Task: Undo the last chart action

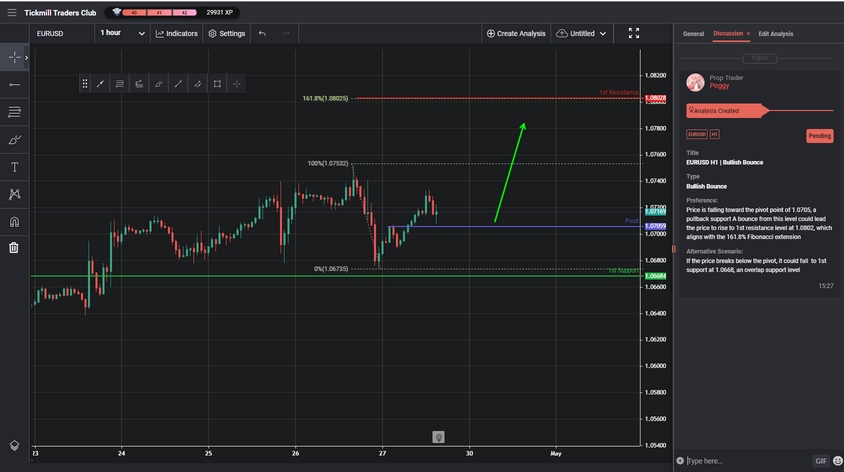Action: (x=262, y=33)
